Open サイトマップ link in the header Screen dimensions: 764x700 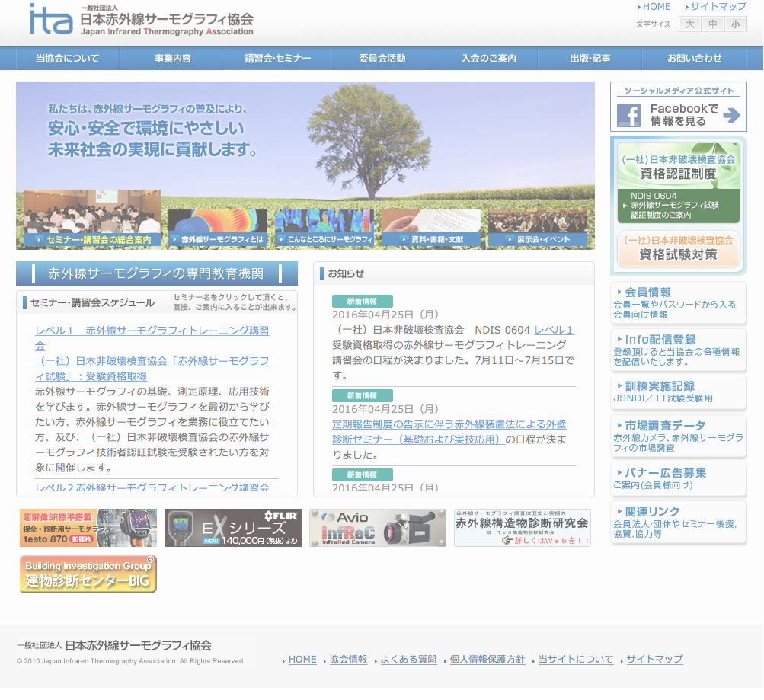click(718, 7)
